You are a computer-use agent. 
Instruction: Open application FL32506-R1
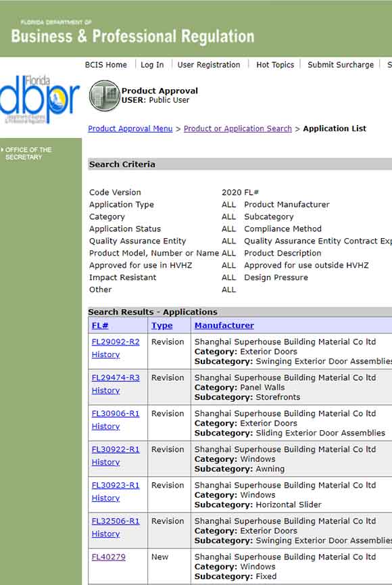click(116, 521)
